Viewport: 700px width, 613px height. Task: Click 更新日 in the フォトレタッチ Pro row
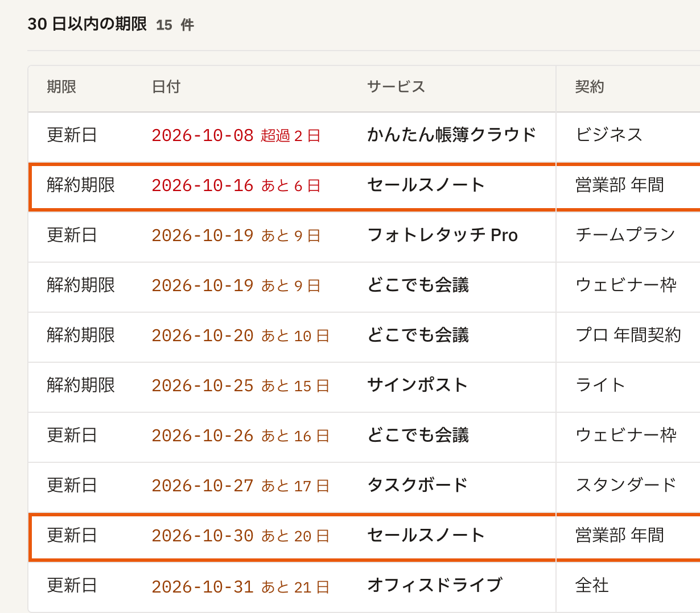tap(72, 235)
